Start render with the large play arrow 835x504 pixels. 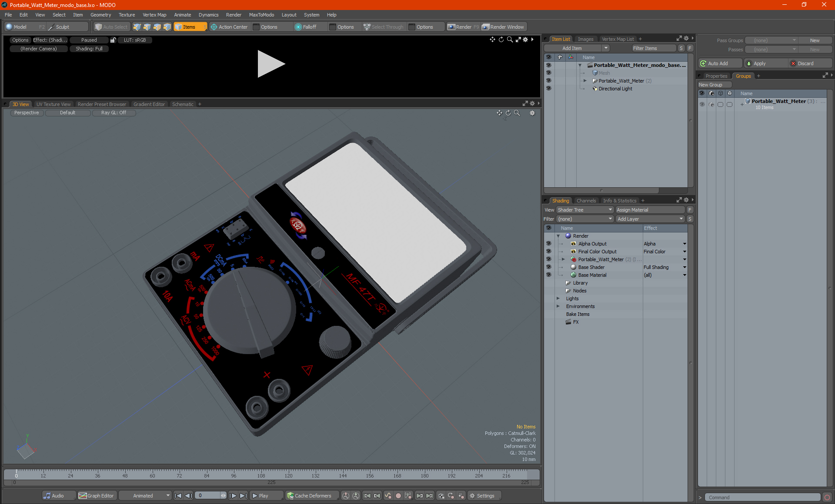tap(271, 64)
